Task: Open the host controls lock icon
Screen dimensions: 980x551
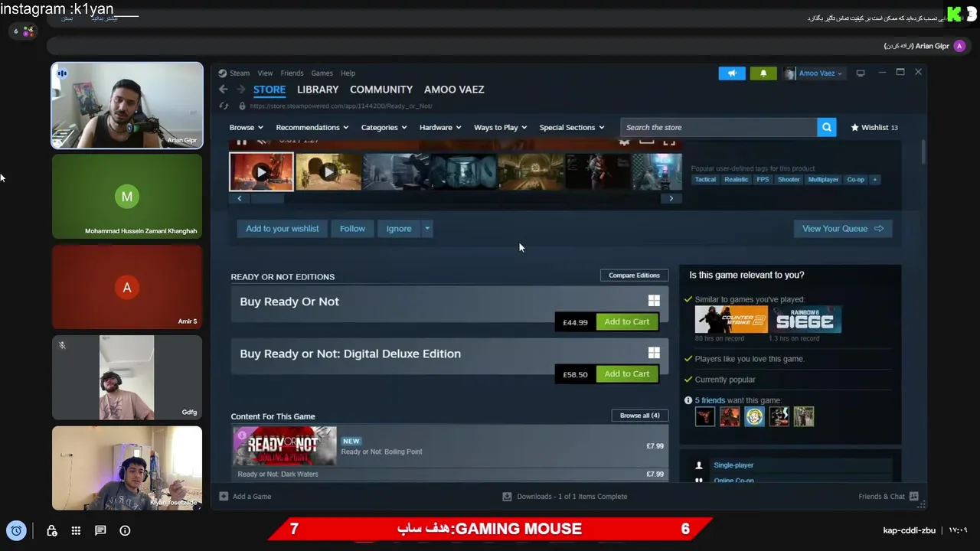Action: click(51, 530)
